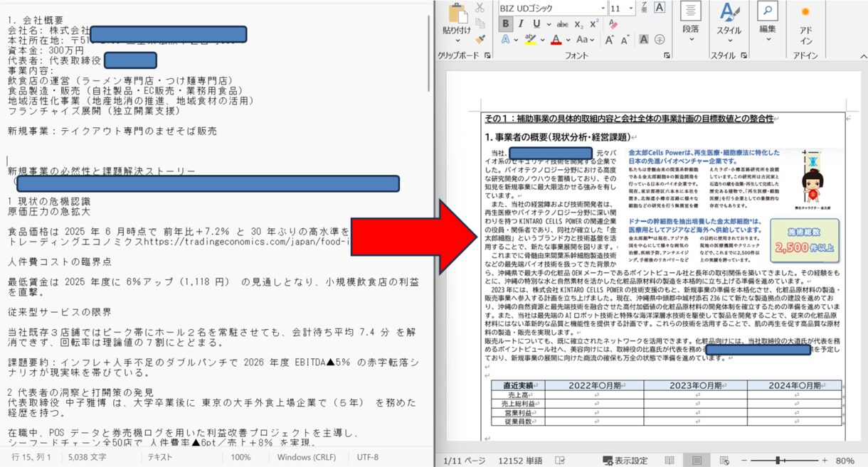This screenshot has height=467, width=868.
Task: Toggle Subscript formatting
Action: point(579,24)
